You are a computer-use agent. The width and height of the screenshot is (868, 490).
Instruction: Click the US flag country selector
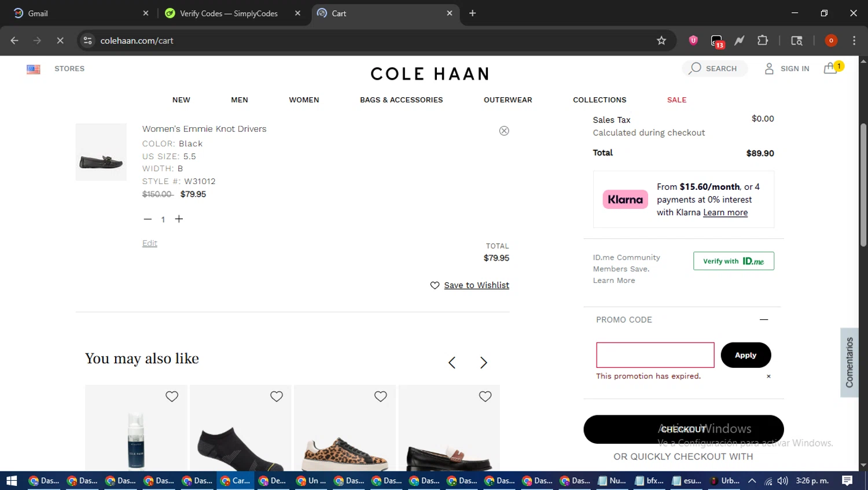(x=34, y=69)
